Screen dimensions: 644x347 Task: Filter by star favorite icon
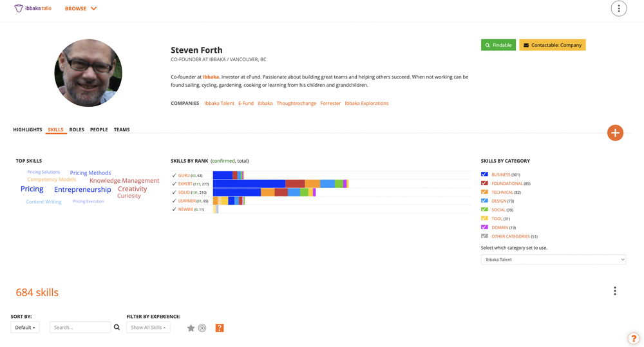191,328
